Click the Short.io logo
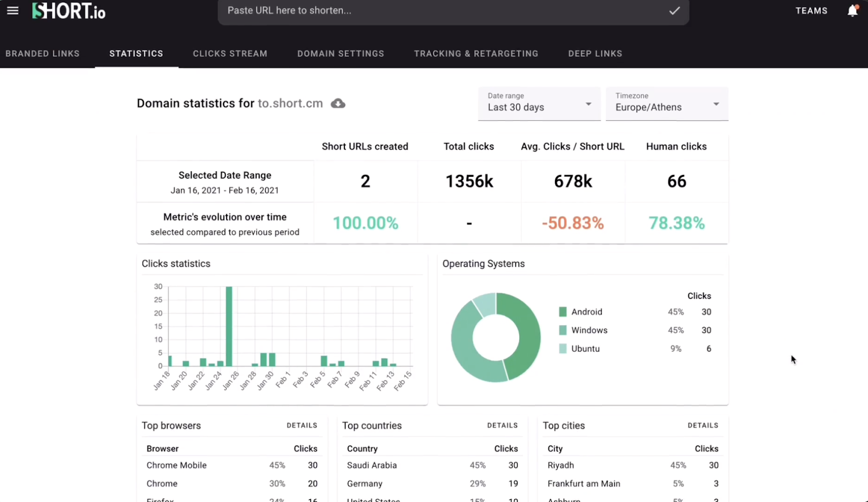The image size is (868, 502). click(x=68, y=10)
